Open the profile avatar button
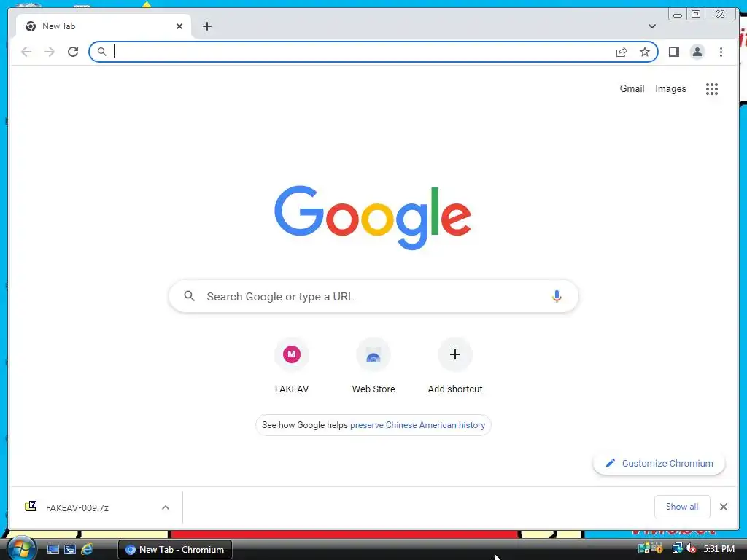 pyautogui.click(x=697, y=52)
